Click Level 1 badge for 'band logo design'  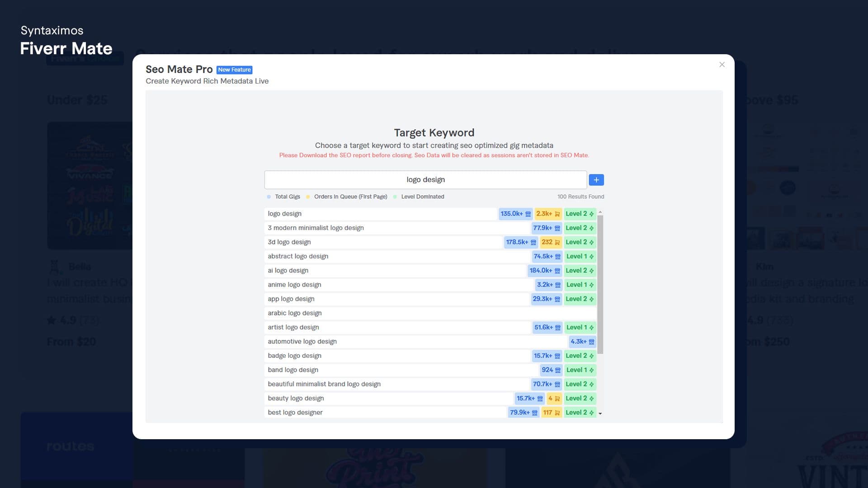(x=580, y=370)
